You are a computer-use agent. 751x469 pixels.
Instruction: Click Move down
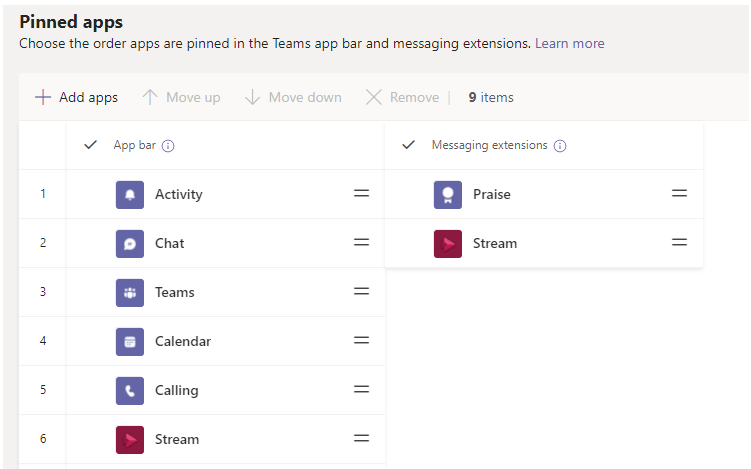(293, 97)
